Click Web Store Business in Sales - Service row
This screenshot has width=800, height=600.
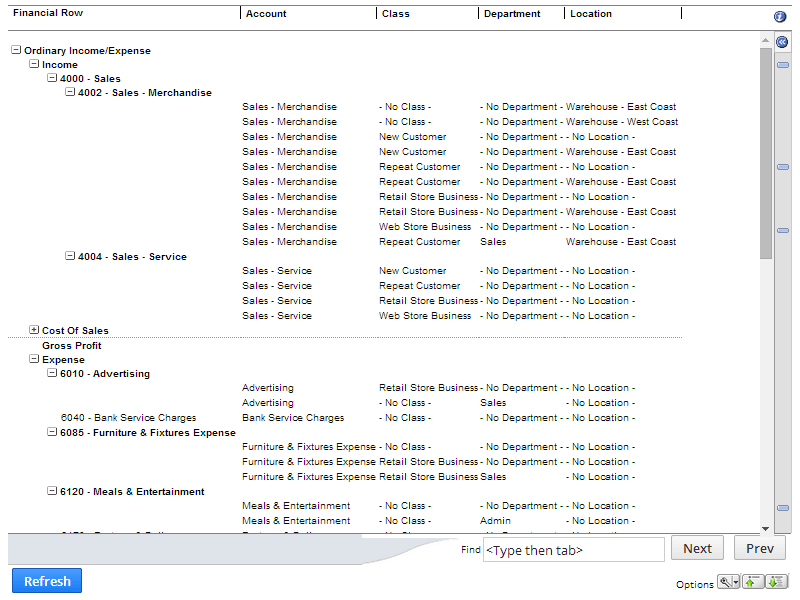coord(424,316)
